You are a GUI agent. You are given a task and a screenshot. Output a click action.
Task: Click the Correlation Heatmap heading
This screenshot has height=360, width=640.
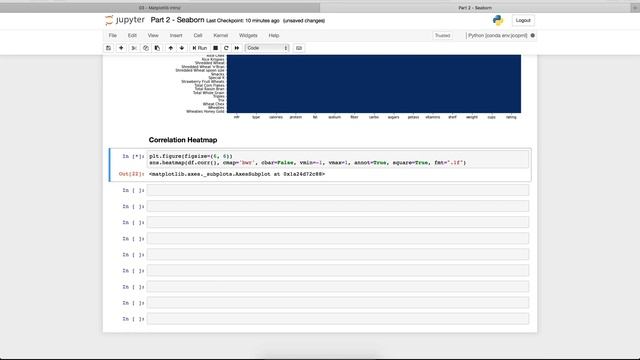coord(183,140)
